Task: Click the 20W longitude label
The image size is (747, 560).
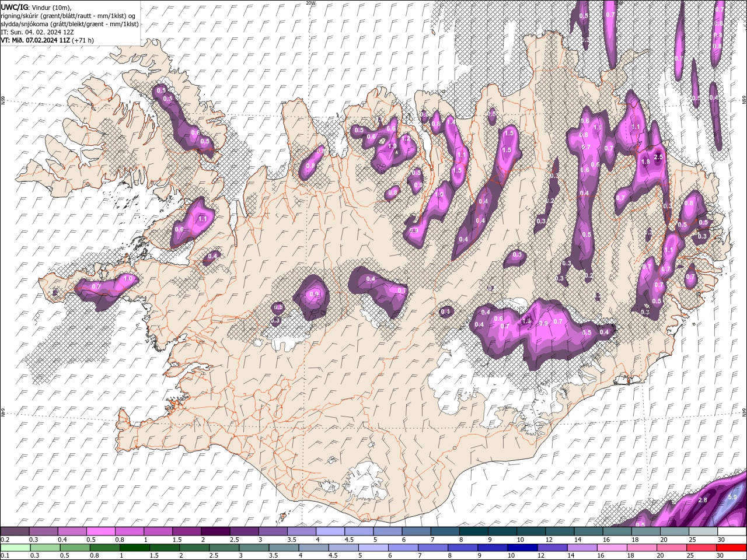Action: (310, 3)
